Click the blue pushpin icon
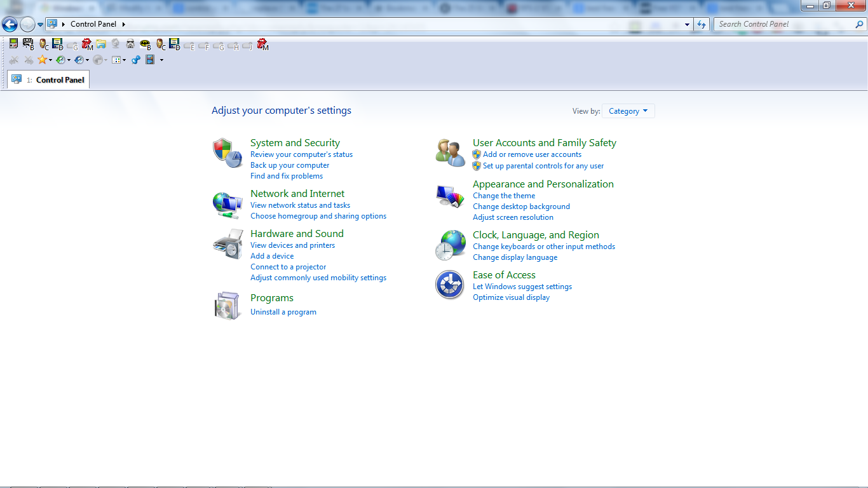 135,60
